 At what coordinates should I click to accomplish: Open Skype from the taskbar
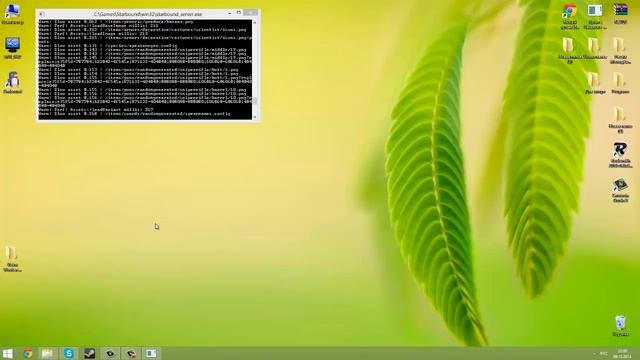tap(69, 353)
